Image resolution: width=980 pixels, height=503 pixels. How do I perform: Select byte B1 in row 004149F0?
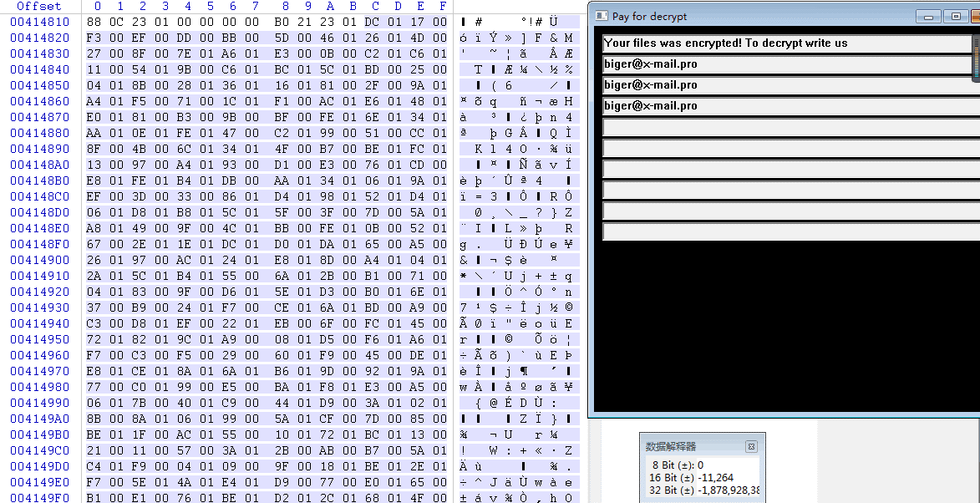94,498
